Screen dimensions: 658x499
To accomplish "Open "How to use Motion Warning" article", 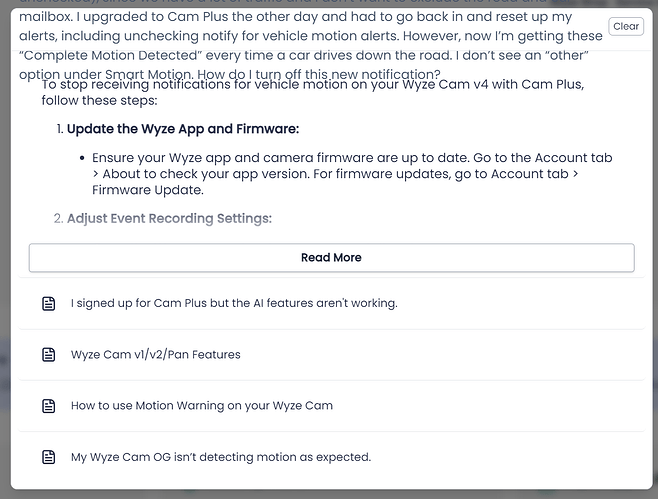I will [x=202, y=406].
